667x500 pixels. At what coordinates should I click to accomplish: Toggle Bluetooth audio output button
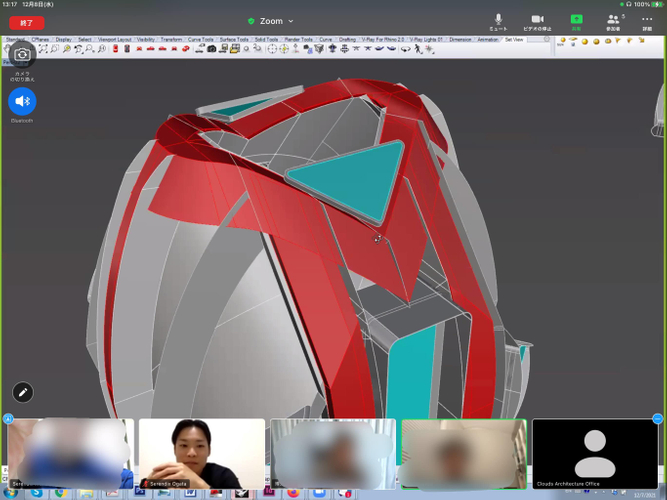(22, 101)
